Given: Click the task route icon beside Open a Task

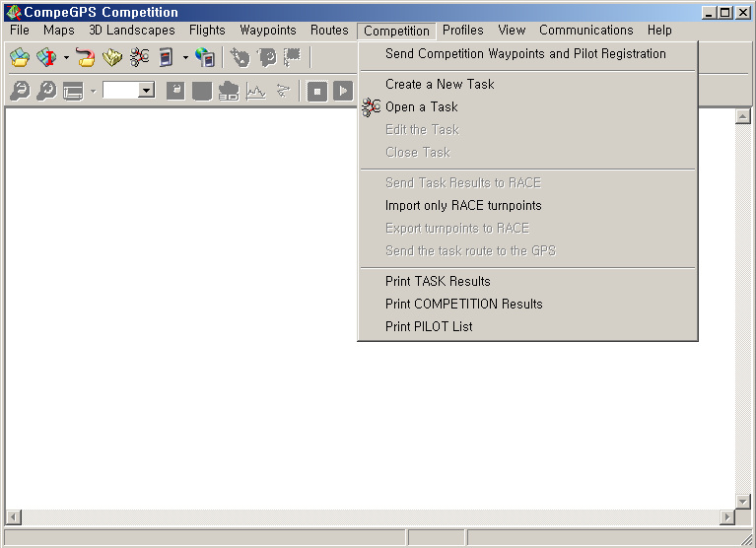Looking at the screenshot, I should coord(372,107).
